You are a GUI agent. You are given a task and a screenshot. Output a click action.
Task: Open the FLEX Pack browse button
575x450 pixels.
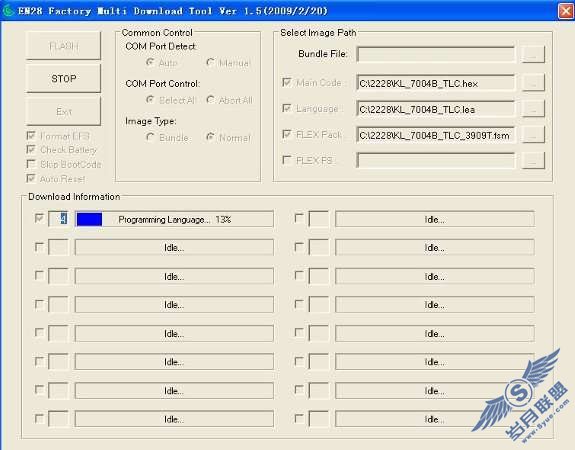(x=533, y=135)
